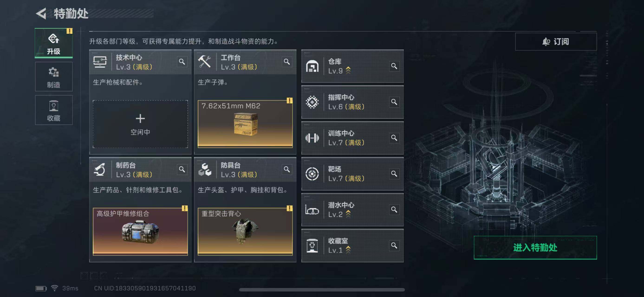644x297 pixels.
Task: Inspect the 靶场 magnifier icon
Action: tap(394, 174)
